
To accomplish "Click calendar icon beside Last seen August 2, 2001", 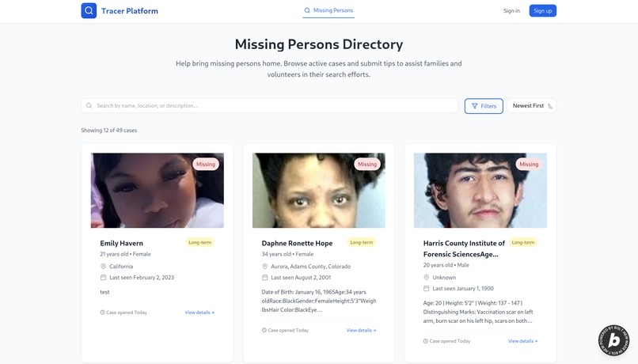I will (x=264, y=278).
